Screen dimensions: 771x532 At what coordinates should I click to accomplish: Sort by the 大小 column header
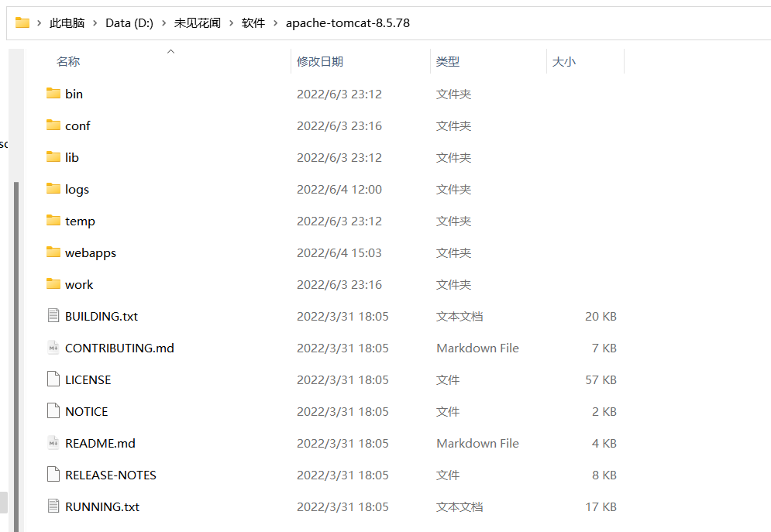[564, 61]
